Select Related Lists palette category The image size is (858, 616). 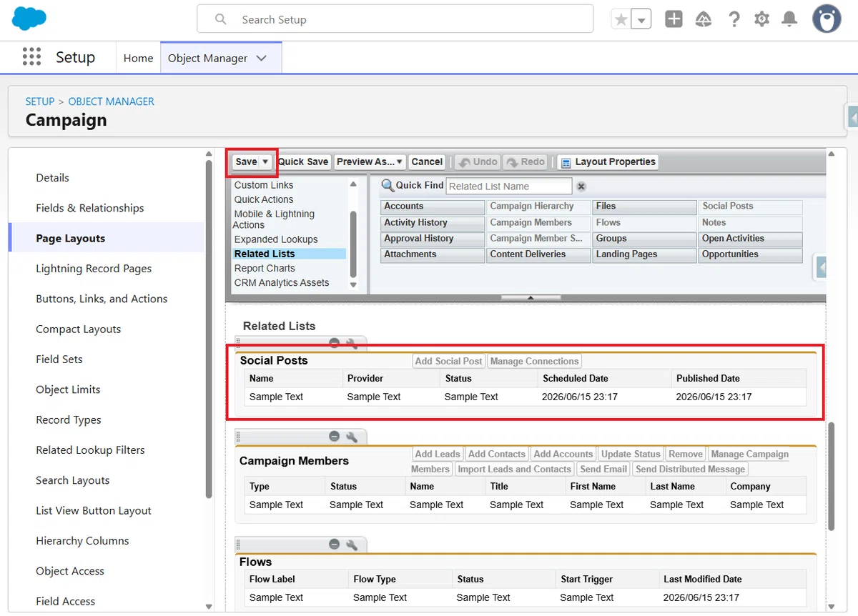265,254
